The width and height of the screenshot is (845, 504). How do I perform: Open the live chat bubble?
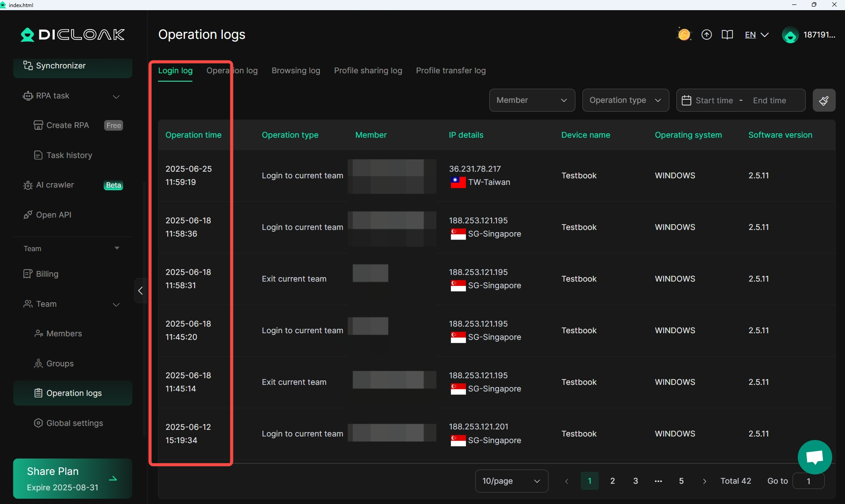point(815,457)
